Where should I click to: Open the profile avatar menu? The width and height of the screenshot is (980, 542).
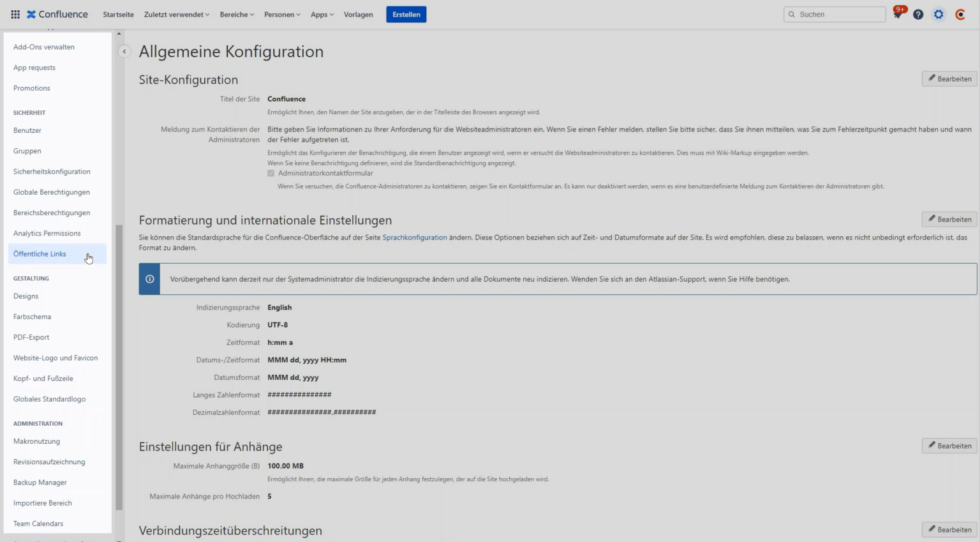960,13
